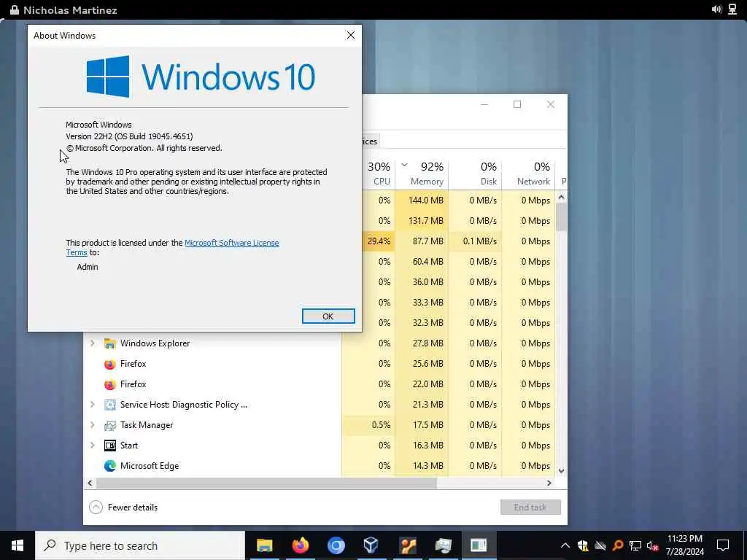Click the End task button
Screen dimensions: 747x560
530,507
